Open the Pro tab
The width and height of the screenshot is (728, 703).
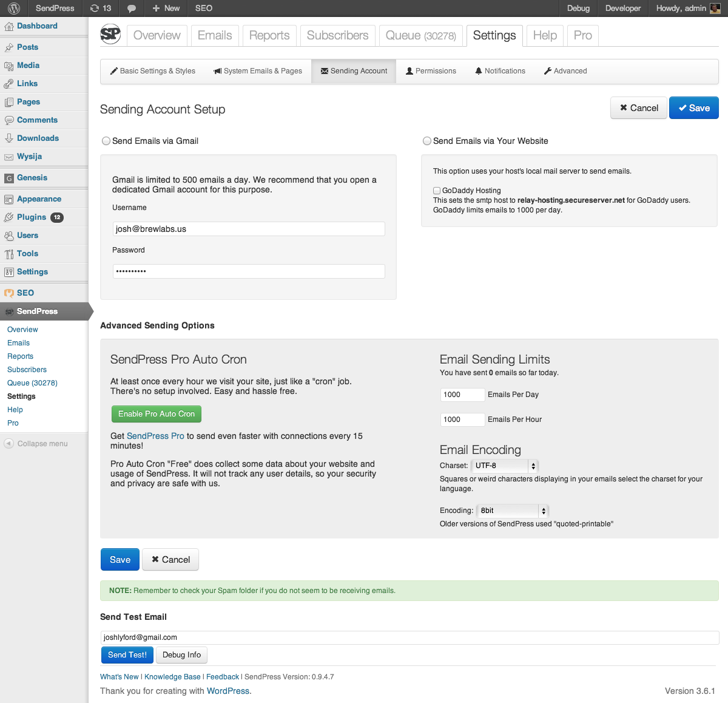(583, 35)
